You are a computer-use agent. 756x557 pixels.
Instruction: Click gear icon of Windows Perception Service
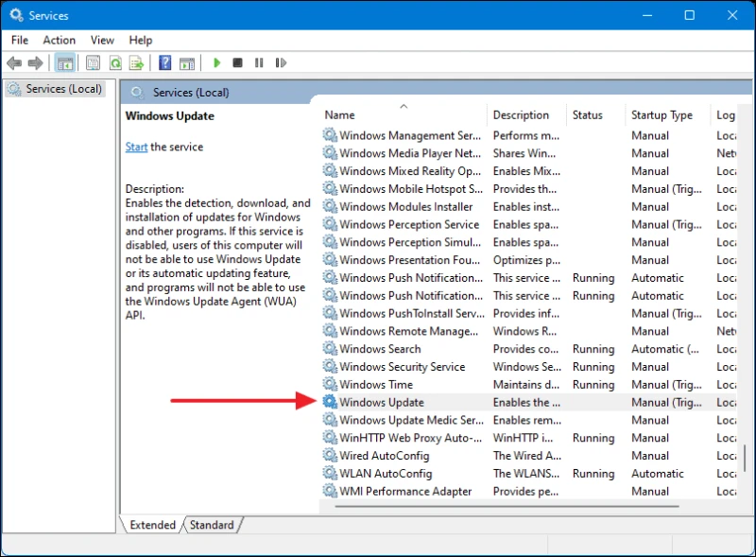click(330, 224)
